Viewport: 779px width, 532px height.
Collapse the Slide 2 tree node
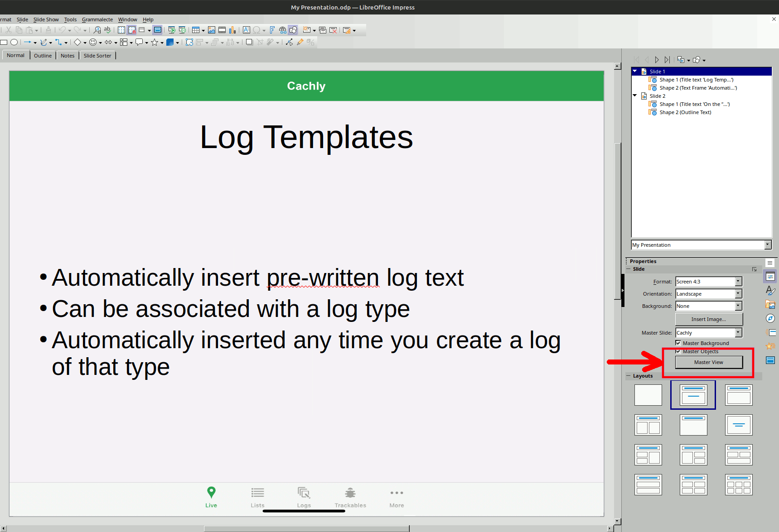click(635, 96)
